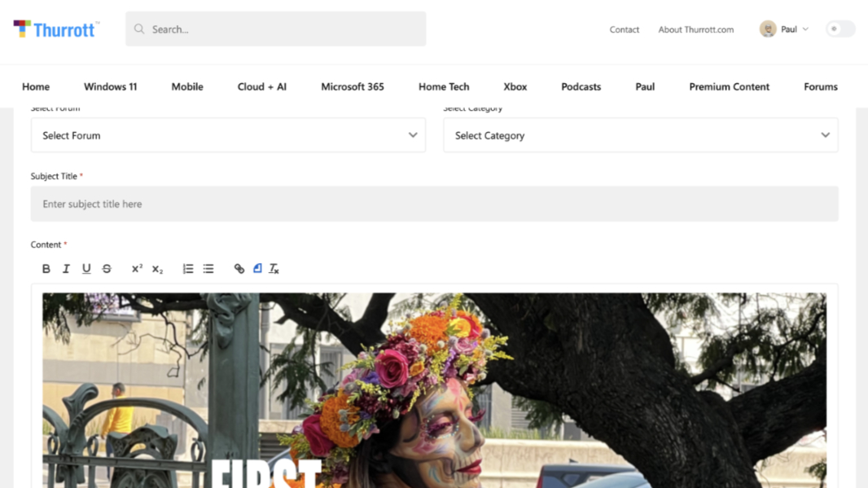Viewport: 868px width, 488px height.
Task: Open Premium Content section
Action: [729, 86]
